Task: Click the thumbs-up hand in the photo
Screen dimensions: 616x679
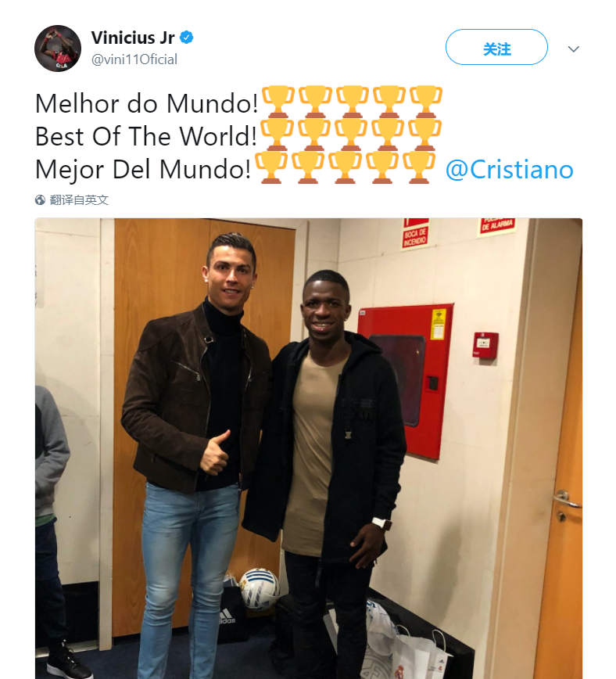Action: coord(215,452)
